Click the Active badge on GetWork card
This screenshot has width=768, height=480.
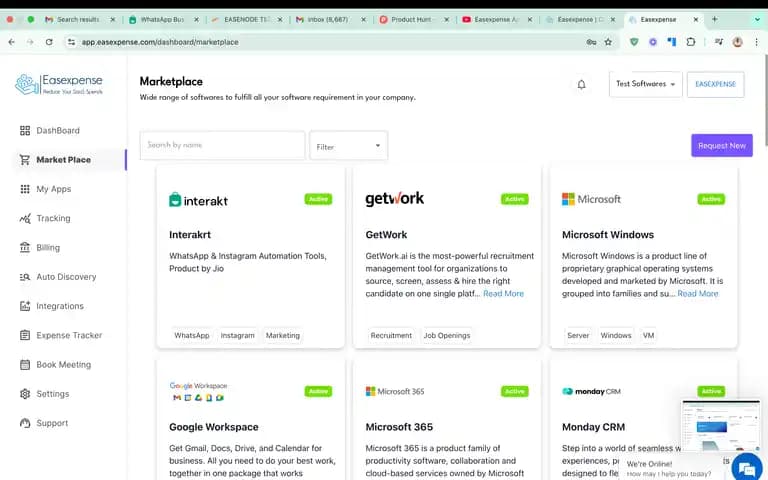(515, 199)
